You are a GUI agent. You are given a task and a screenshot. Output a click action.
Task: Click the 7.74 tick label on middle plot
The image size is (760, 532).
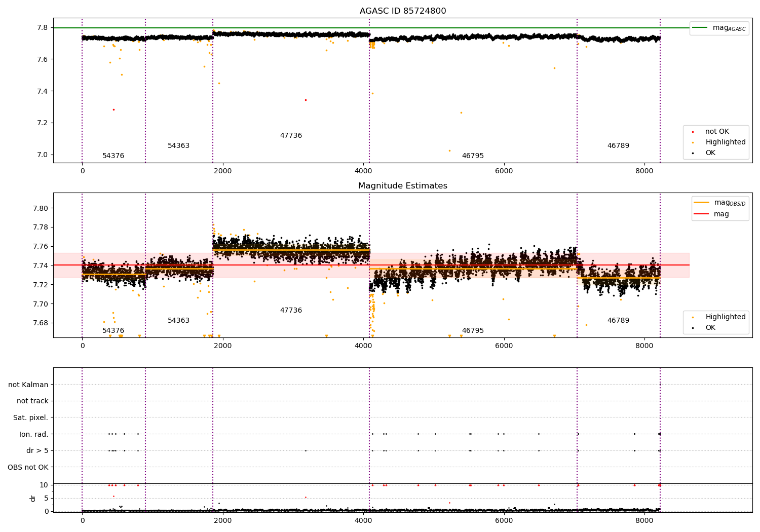pyautogui.click(x=41, y=265)
